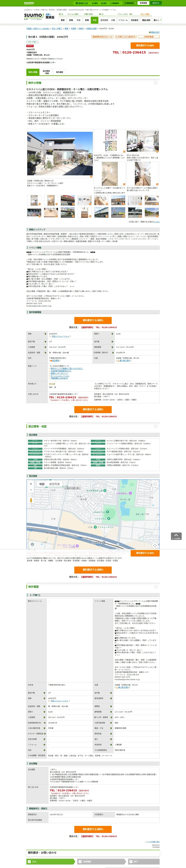Click the お気に入りに追加する button

[126, 37]
